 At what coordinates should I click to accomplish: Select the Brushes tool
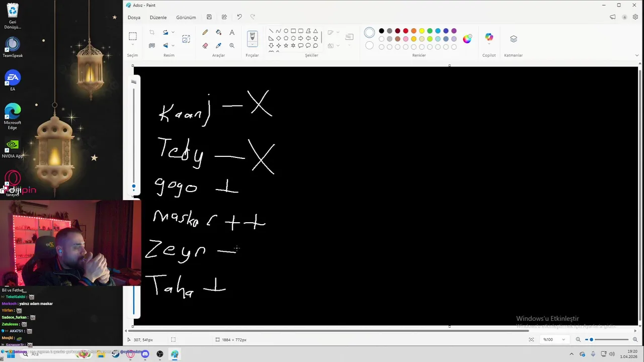coord(253,36)
